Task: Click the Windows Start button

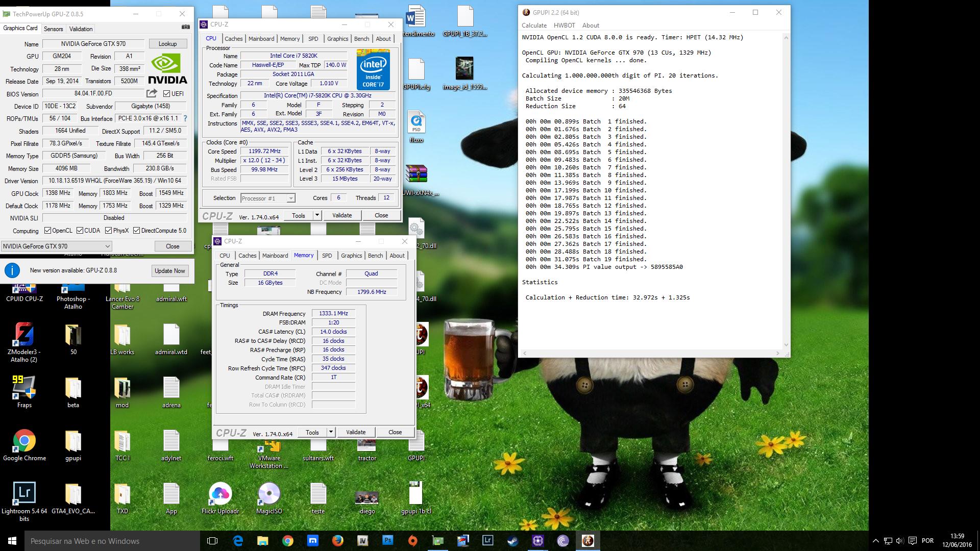Action: (x=12, y=541)
